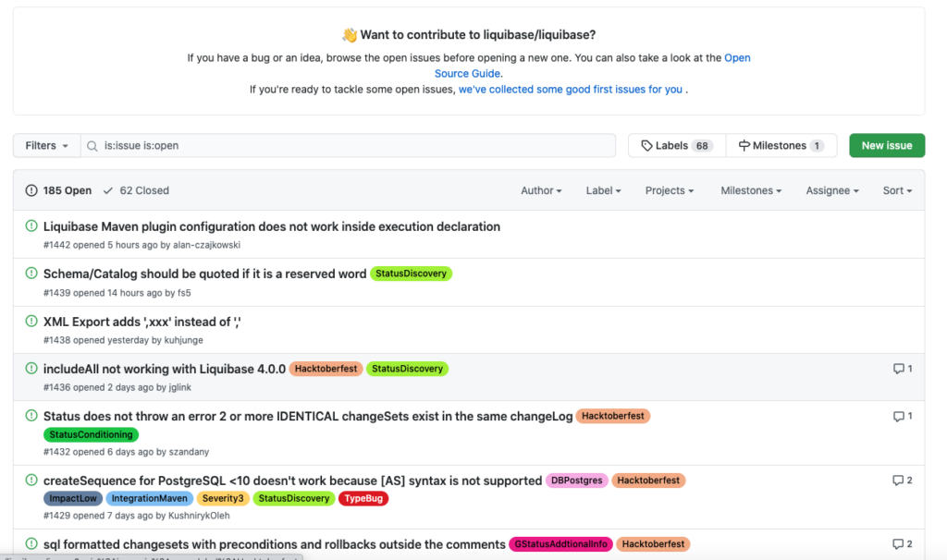Expand the Assignee filter dropdown

832,190
